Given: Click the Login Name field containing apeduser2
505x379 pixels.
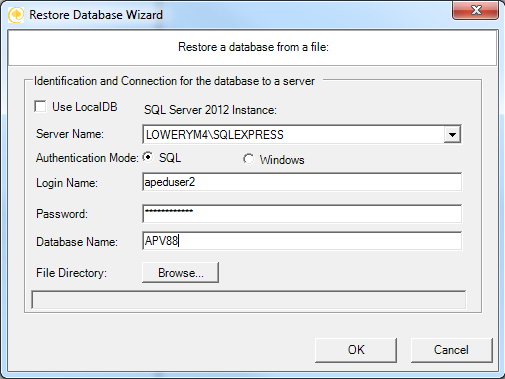Looking at the screenshot, I should coord(302,182).
